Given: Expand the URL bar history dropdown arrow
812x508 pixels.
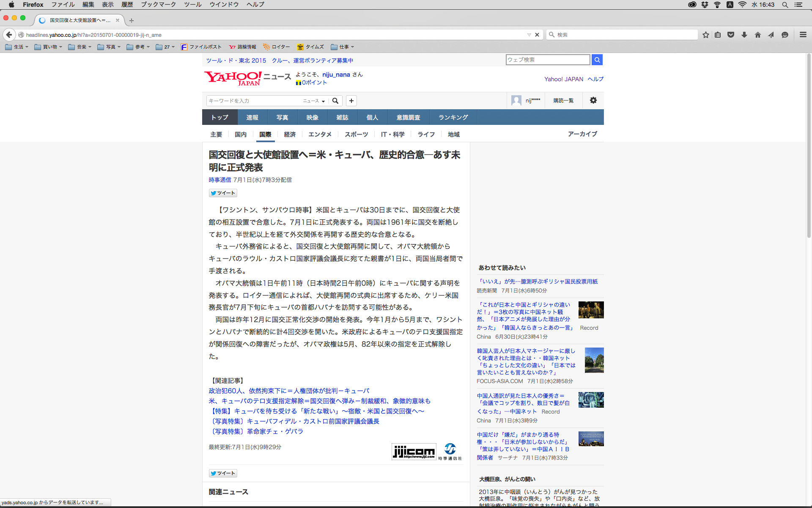Looking at the screenshot, I should [x=529, y=35].
